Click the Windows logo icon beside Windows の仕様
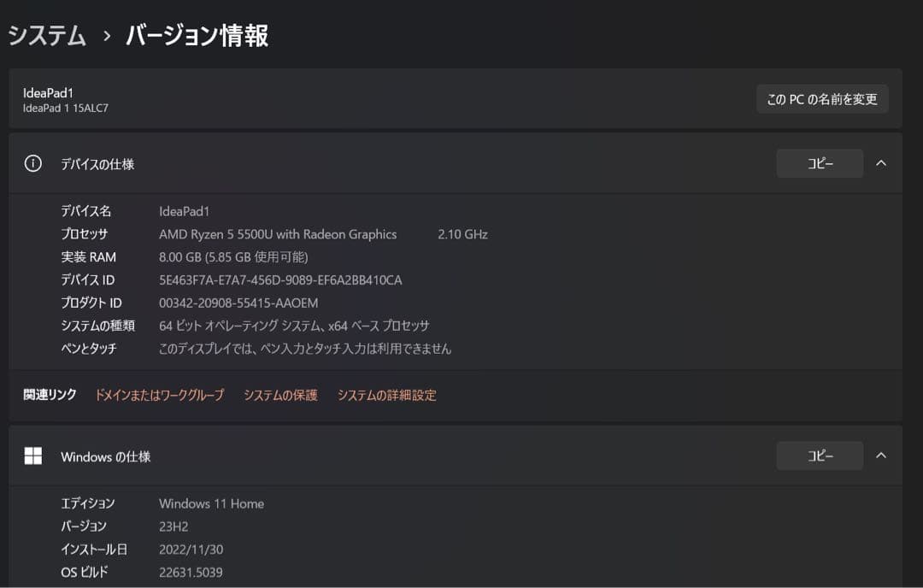923x588 pixels. coord(32,456)
